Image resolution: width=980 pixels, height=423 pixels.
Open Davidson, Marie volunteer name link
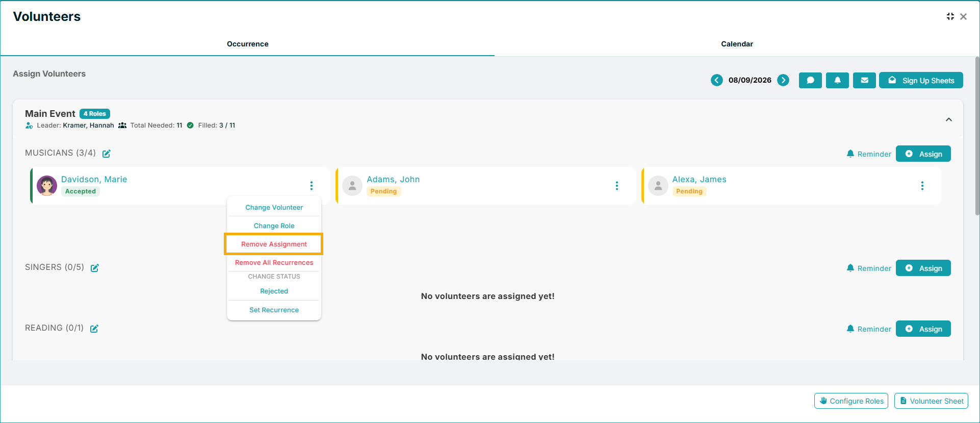tap(94, 179)
